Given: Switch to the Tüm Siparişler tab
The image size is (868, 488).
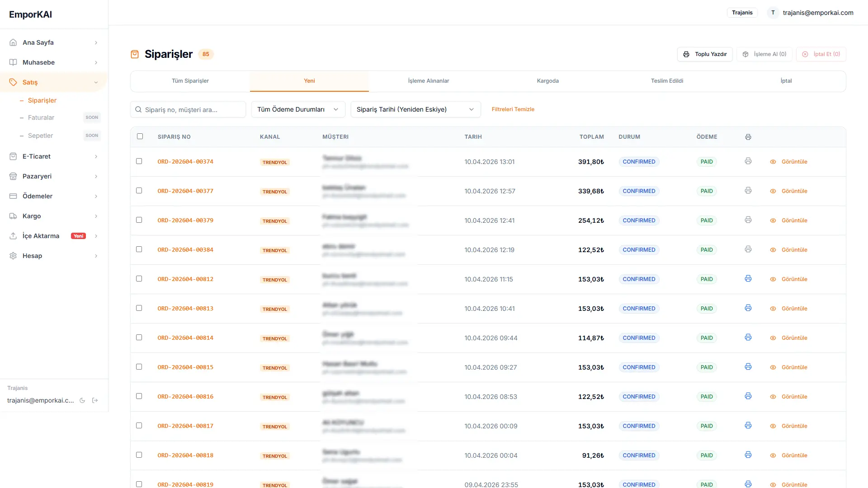Looking at the screenshot, I should pyautogui.click(x=190, y=81).
